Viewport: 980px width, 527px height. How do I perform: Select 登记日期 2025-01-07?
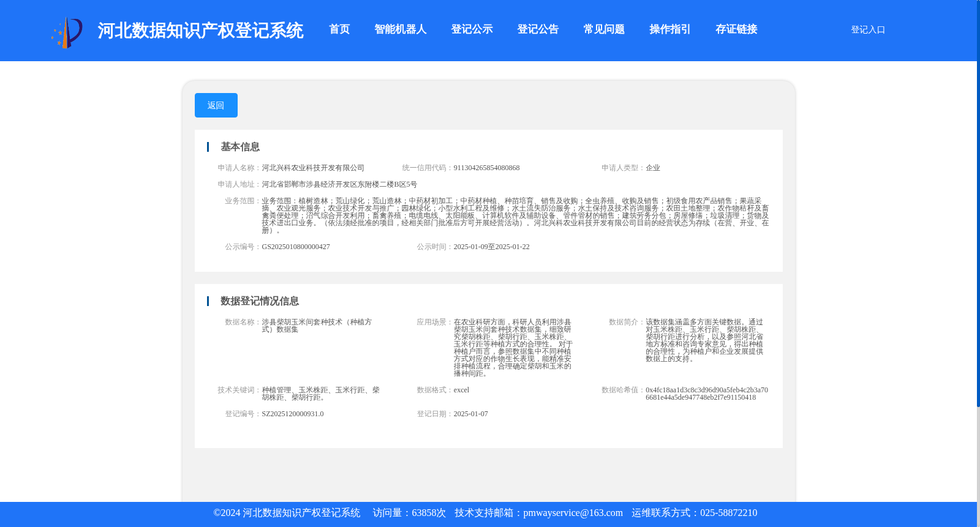[470, 414]
